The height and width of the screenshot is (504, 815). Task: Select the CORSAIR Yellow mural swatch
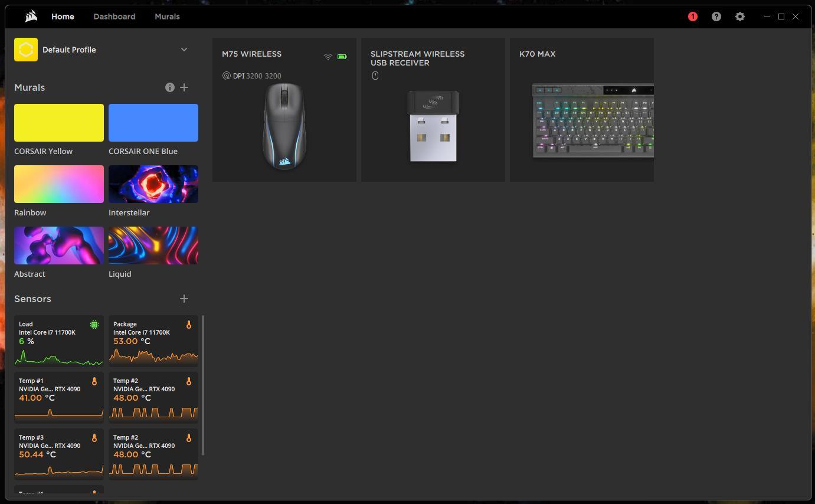coord(59,123)
